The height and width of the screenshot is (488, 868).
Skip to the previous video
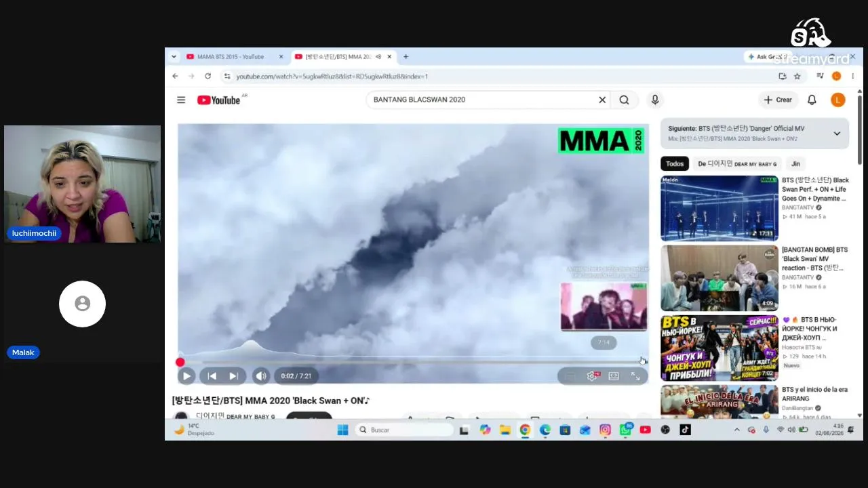(212, 375)
